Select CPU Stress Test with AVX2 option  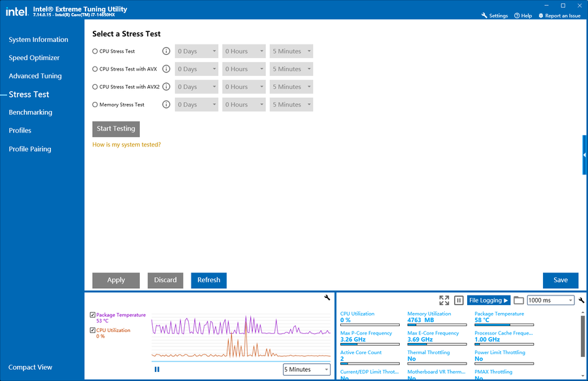pos(95,87)
